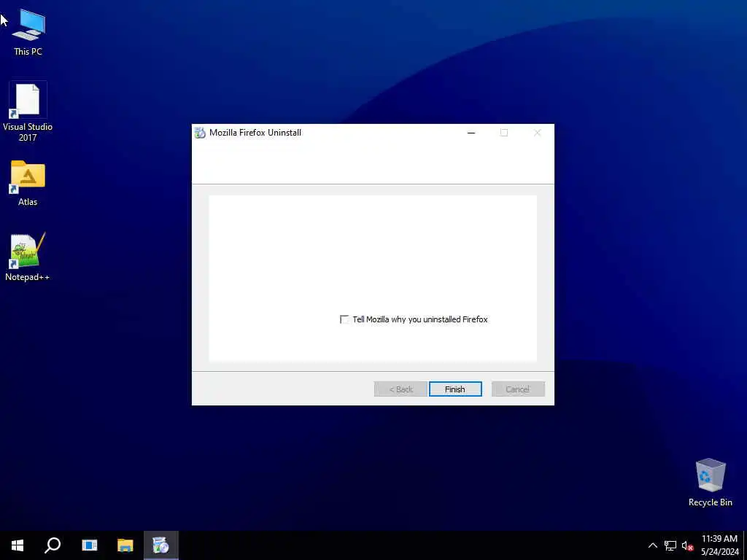Activate the Firefox Uninstall taskbar item
The height and width of the screenshot is (560, 747).
pos(161,545)
